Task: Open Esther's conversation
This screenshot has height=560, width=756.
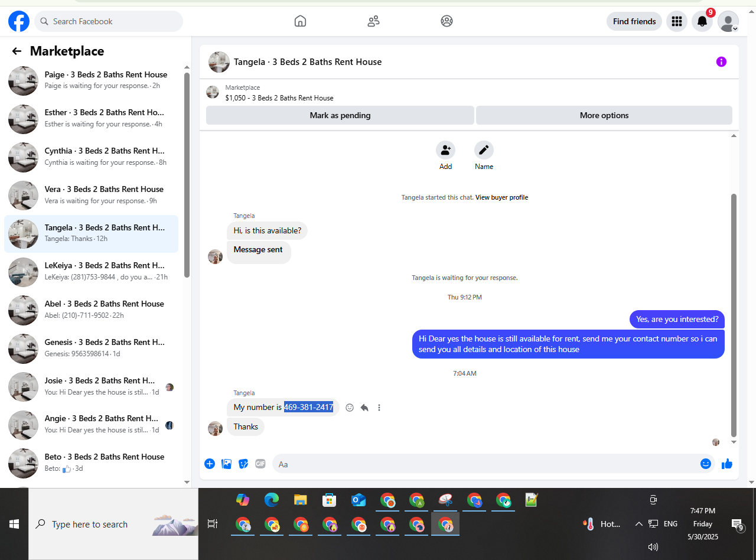Action: 92,119
